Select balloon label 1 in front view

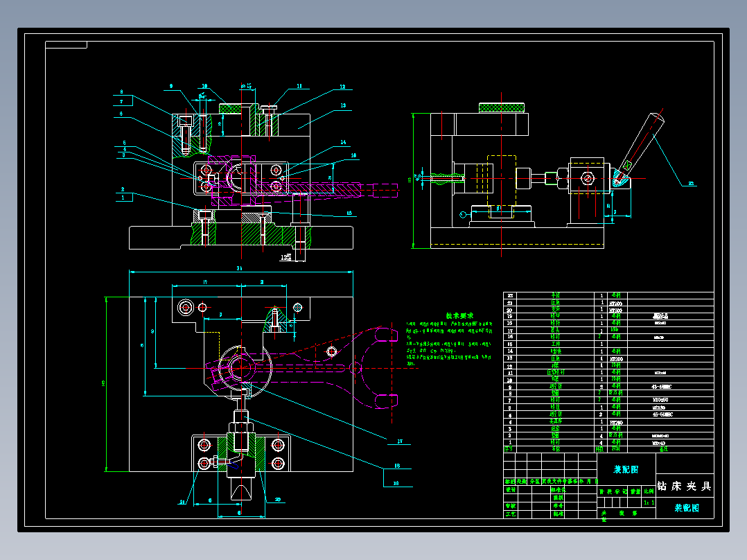123,198
